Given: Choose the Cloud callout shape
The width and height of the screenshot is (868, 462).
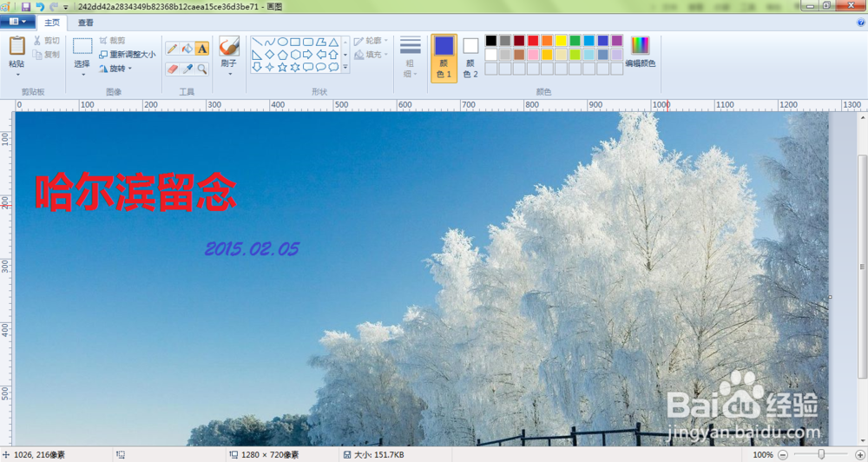Looking at the screenshot, I should pyautogui.click(x=333, y=67).
